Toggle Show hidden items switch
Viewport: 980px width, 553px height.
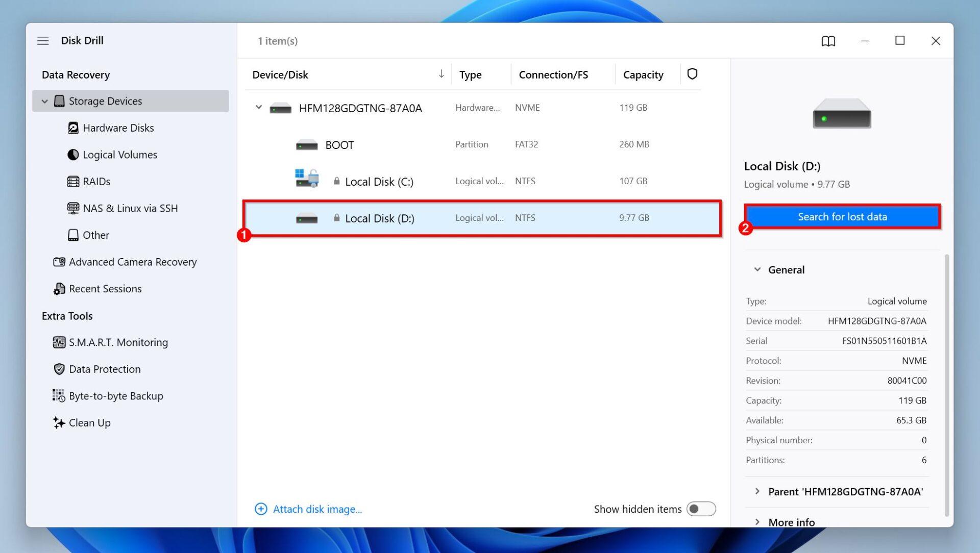[x=701, y=509]
